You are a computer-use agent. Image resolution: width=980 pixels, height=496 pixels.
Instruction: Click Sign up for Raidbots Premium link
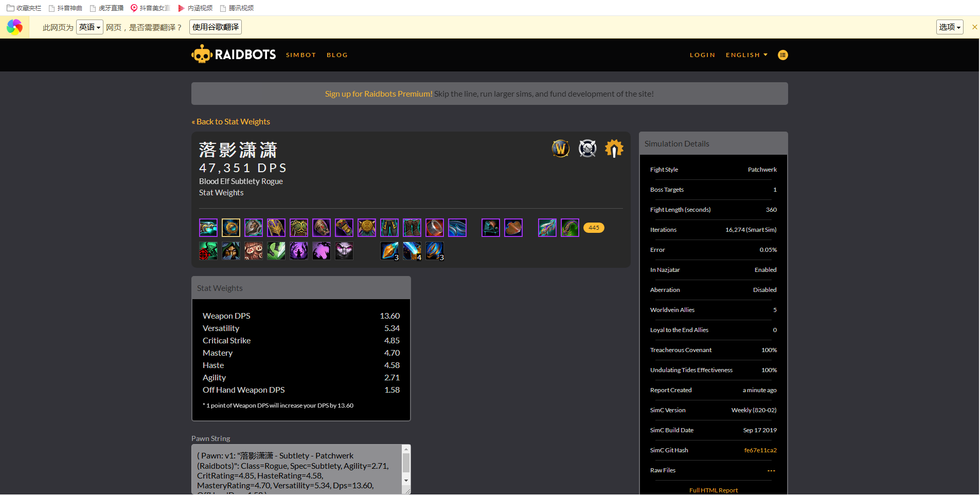(379, 94)
